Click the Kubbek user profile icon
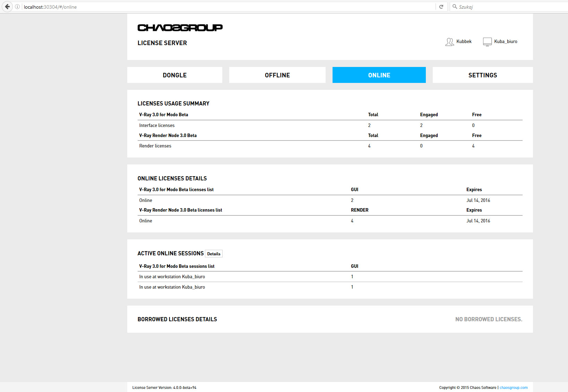Screen dimensions: 568x392 [x=449, y=42]
